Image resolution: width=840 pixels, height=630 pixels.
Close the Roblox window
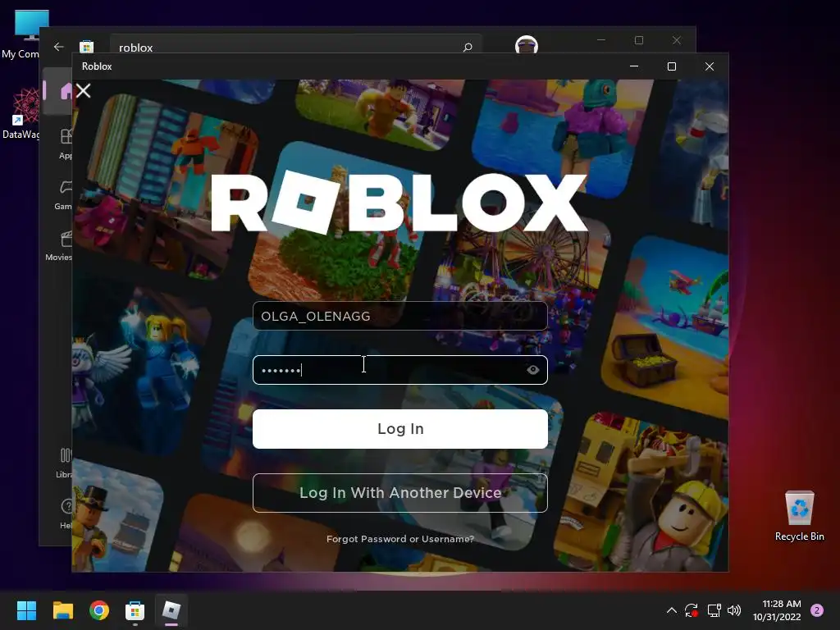click(710, 66)
